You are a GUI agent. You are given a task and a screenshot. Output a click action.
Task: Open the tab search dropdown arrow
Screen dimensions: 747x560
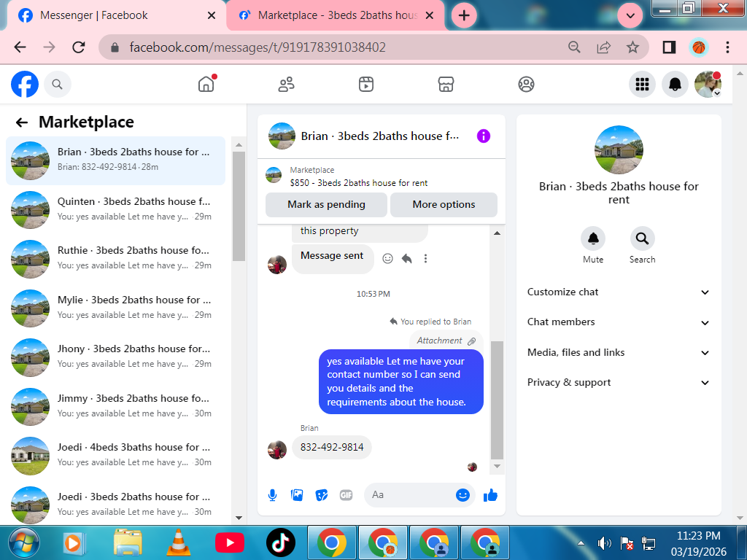click(630, 16)
